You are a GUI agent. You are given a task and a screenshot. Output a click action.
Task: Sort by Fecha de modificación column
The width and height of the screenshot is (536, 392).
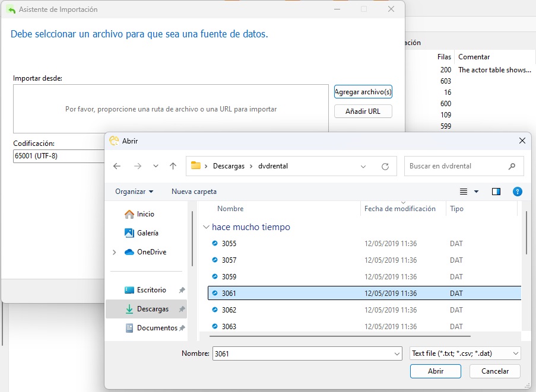(399, 209)
